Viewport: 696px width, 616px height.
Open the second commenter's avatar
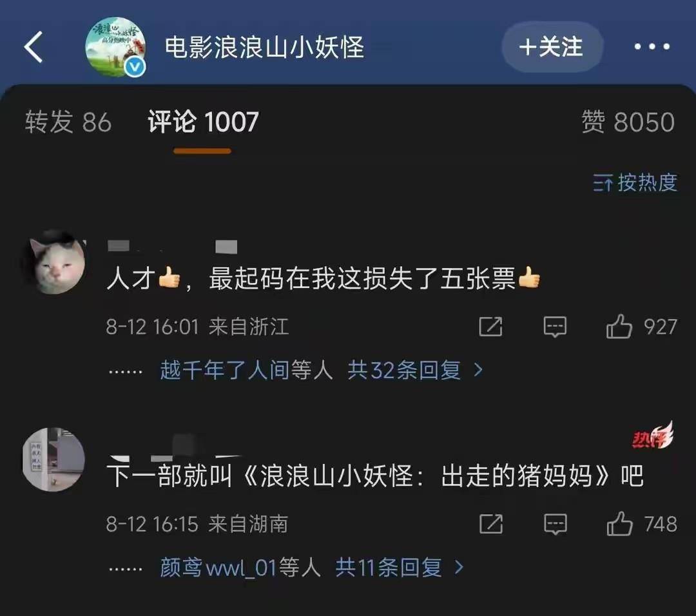[53, 459]
